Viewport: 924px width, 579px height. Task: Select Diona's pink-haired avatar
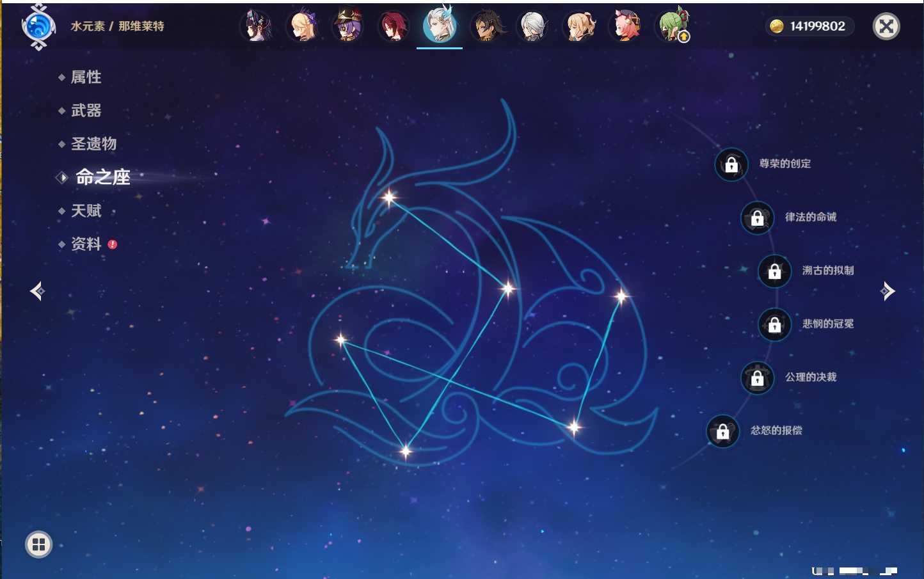click(625, 26)
